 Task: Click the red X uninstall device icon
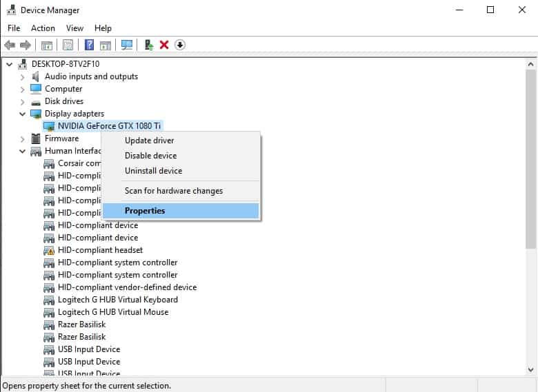(x=164, y=45)
